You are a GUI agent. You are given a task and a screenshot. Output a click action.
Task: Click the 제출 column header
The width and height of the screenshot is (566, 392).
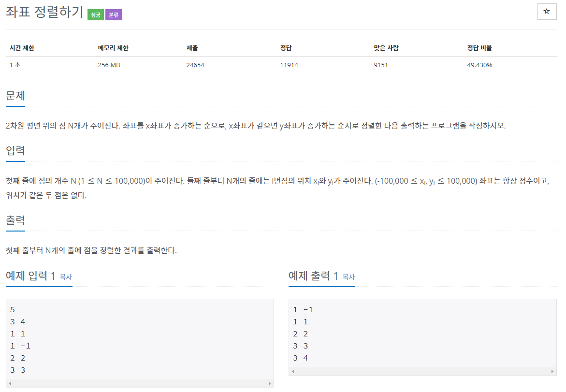[192, 48]
